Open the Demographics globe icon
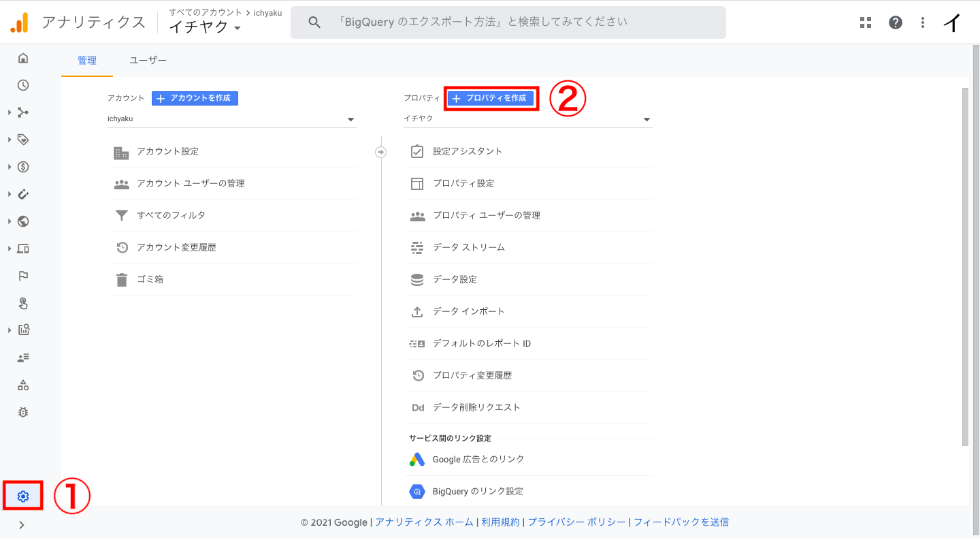The width and height of the screenshot is (980, 538). click(x=23, y=221)
